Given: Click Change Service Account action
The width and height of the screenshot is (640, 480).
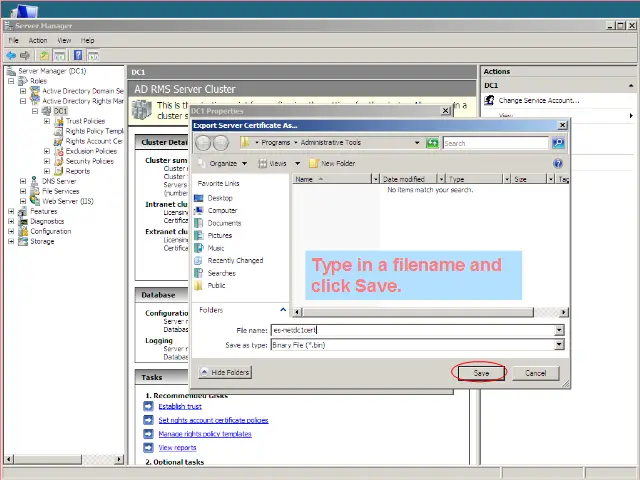Looking at the screenshot, I should coord(538,100).
